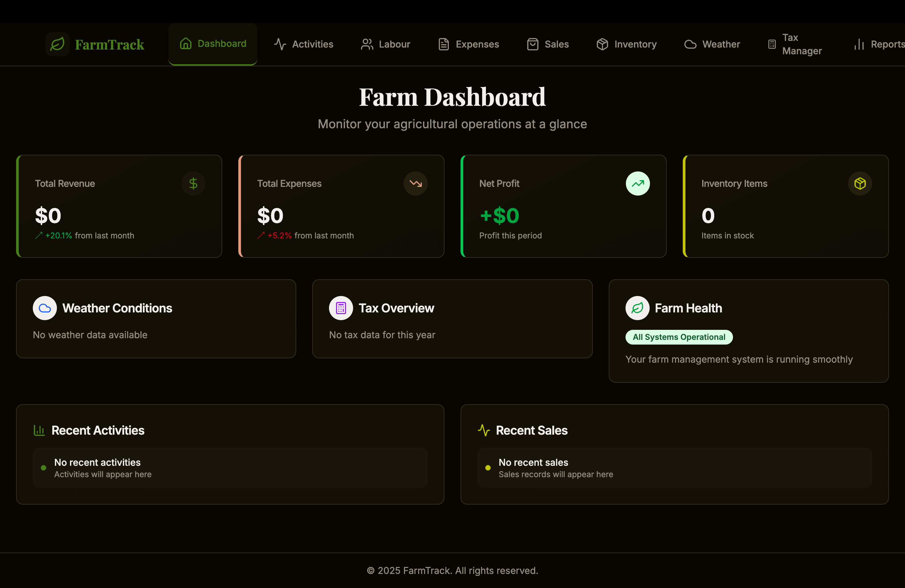The width and height of the screenshot is (905, 588).
Task: Click the leaf icon in Farm Health panel
Action: coord(637,308)
